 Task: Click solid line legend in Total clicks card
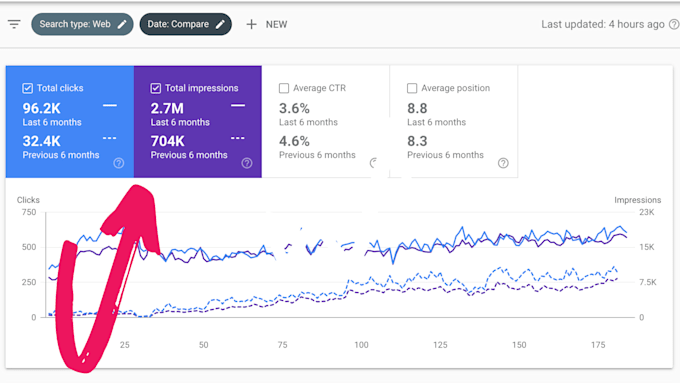[110, 105]
